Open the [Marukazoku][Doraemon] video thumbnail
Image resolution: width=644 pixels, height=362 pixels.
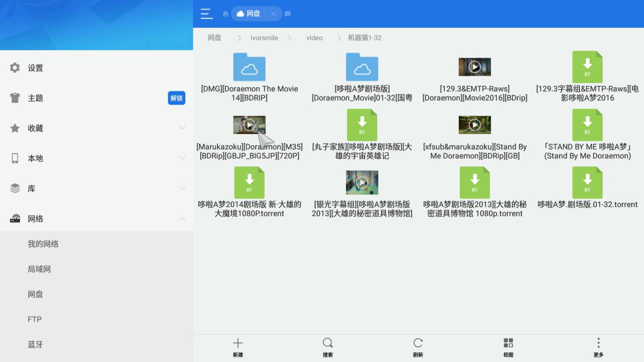click(249, 124)
